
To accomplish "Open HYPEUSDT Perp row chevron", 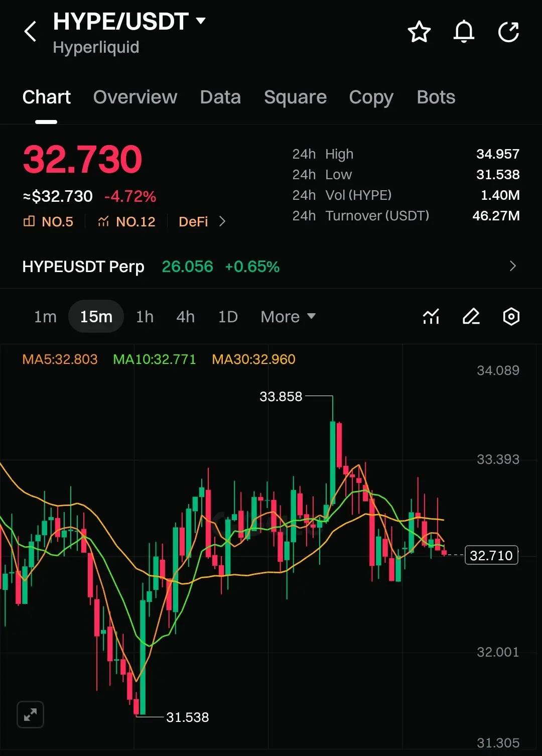I will 512,266.
